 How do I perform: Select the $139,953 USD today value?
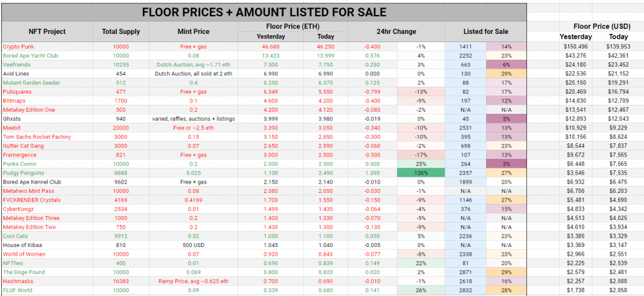(x=618, y=47)
